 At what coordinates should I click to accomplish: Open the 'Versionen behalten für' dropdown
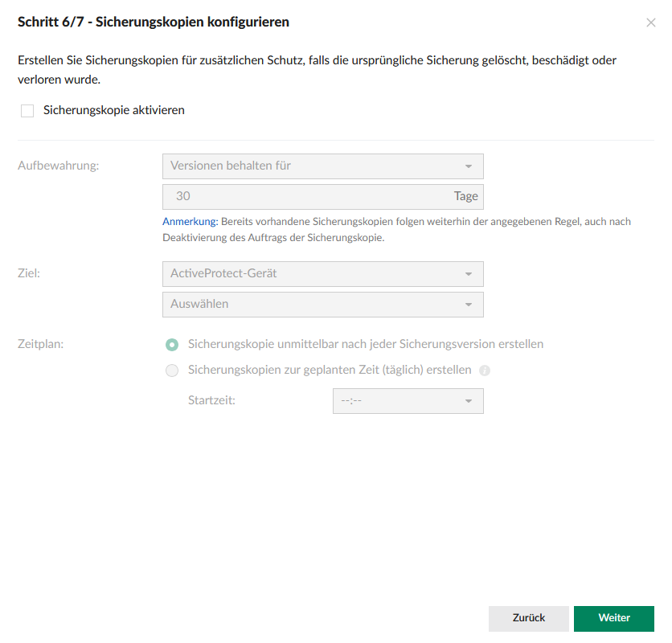pyautogui.click(x=322, y=166)
